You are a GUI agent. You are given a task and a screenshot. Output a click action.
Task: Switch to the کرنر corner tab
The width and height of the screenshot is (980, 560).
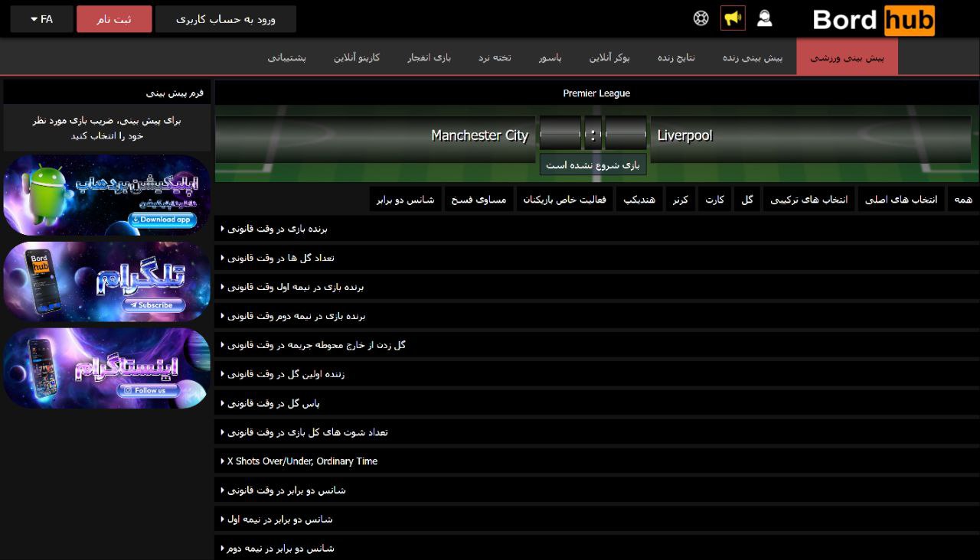tap(680, 200)
